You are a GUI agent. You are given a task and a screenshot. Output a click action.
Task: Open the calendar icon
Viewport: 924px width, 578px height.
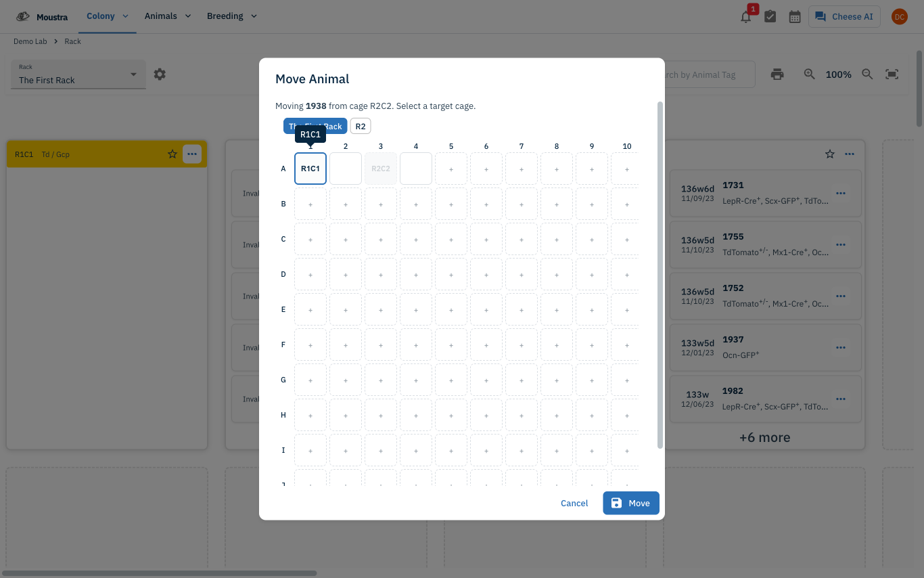click(x=795, y=17)
